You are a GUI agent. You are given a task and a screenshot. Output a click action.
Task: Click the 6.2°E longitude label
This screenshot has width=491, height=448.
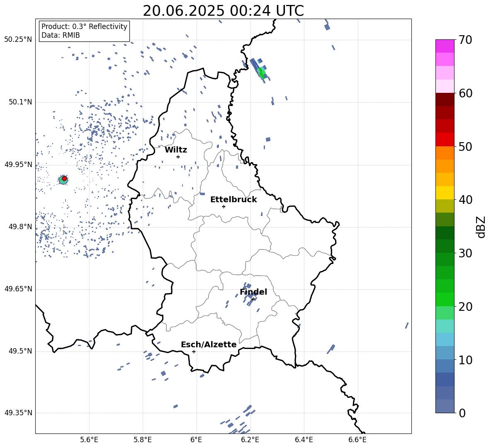point(250,440)
